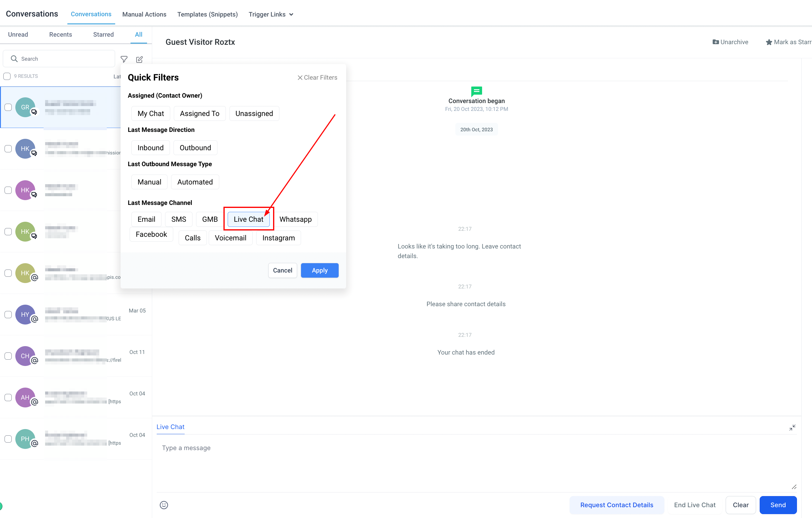Select the Calls channel filter
Screen dimensions: 812x518
[x=192, y=238]
